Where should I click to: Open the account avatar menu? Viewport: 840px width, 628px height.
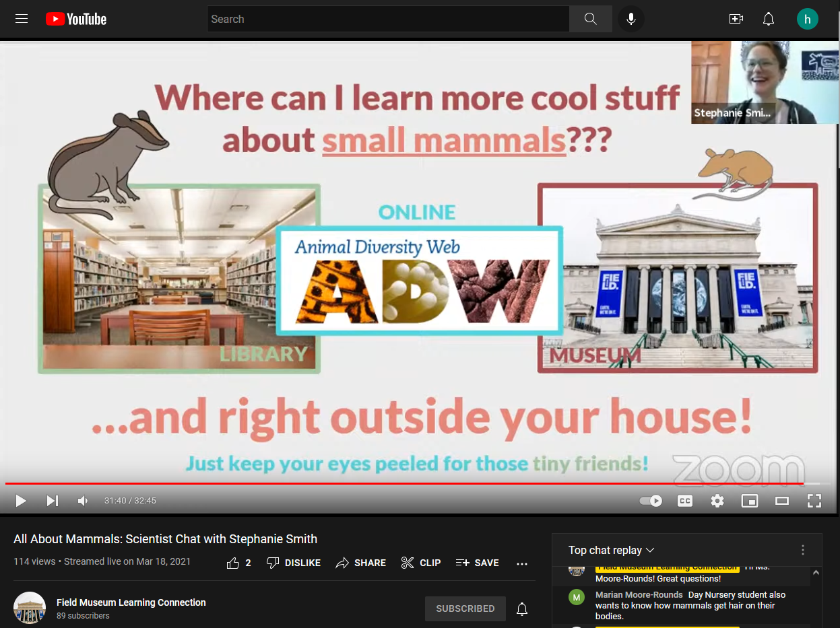[x=807, y=19]
